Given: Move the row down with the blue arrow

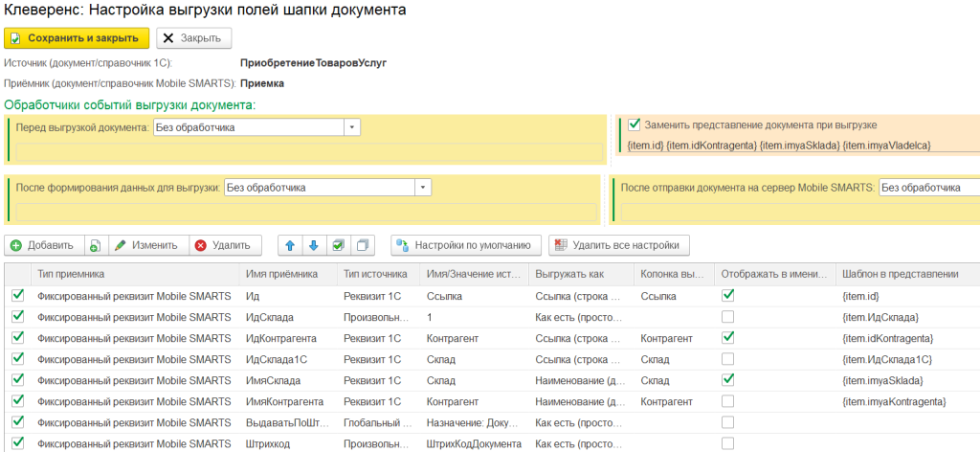Looking at the screenshot, I should coord(314,246).
